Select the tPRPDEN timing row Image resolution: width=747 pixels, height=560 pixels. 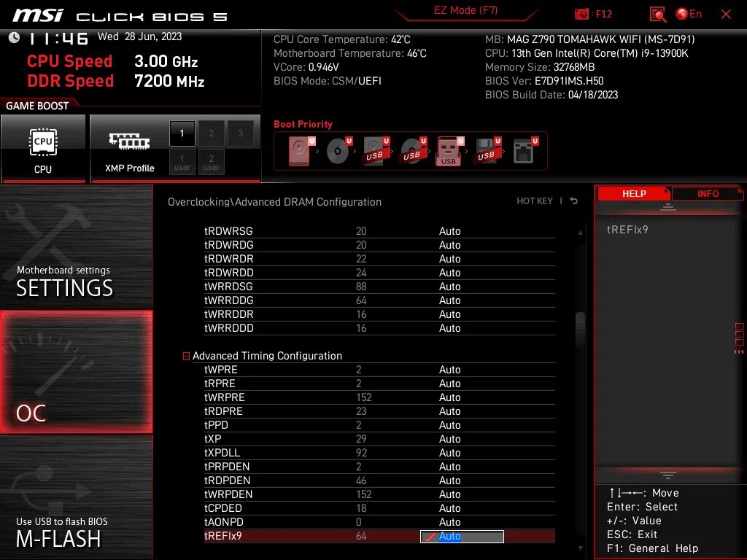point(379,467)
